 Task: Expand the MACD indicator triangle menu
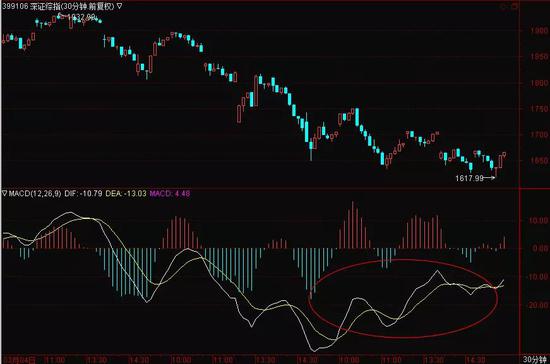click(x=5, y=193)
